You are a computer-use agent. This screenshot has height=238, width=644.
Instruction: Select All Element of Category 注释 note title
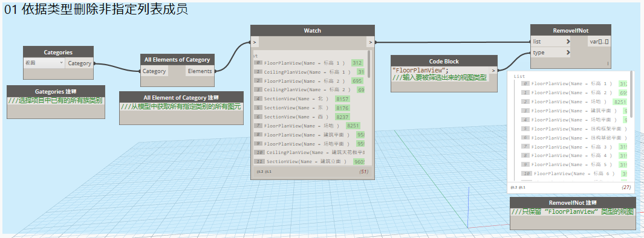(181, 97)
